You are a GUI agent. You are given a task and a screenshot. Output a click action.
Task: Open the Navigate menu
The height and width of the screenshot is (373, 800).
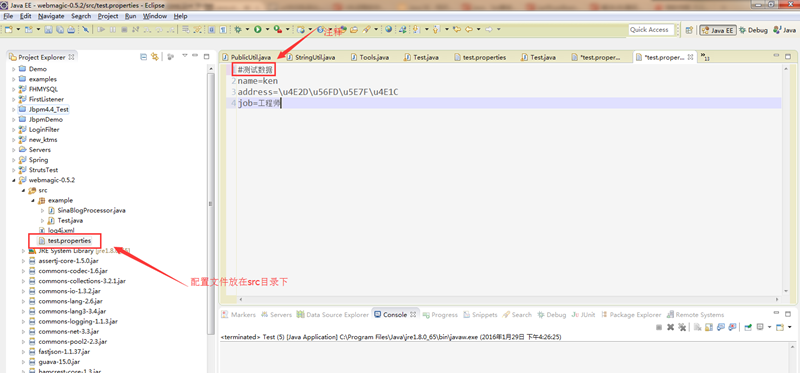coord(51,16)
